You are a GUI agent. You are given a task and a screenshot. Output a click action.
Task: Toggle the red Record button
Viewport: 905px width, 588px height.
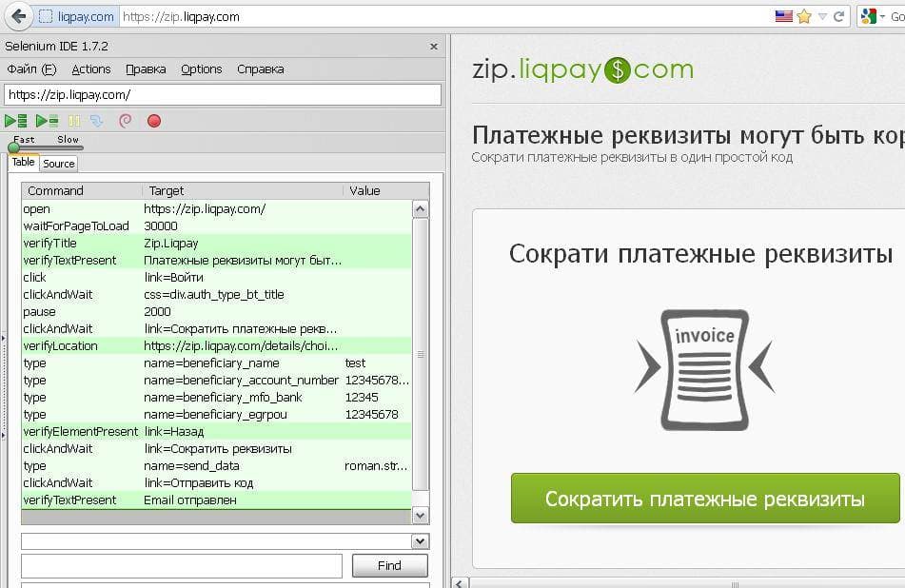154,121
